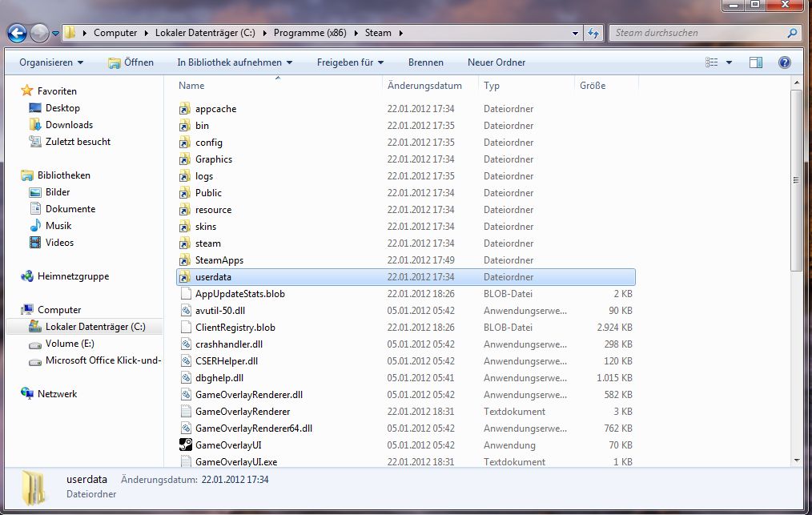Image resolution: width=812 pixels, height=515 pixels.
Task: Select the SteamApps folder icon
Action: (x=185, y=260)
